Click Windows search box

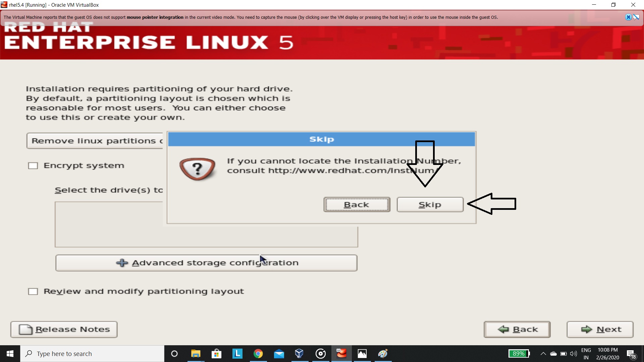point(92,354)
